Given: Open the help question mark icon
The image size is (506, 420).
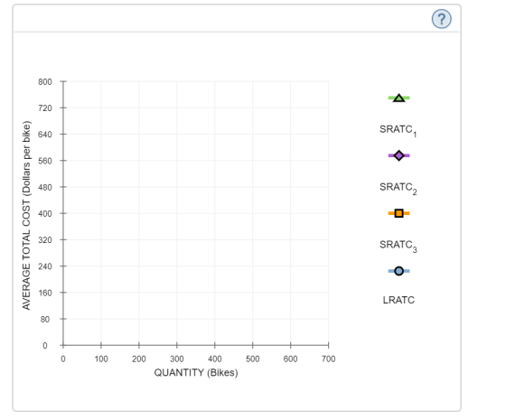Looking at the screenshot, I should (x=442, y=19).
